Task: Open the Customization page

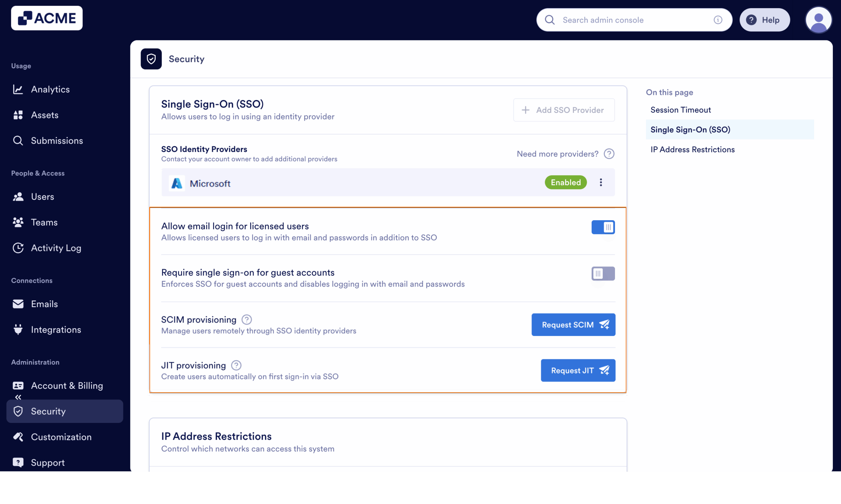Action: coord(61,437)
